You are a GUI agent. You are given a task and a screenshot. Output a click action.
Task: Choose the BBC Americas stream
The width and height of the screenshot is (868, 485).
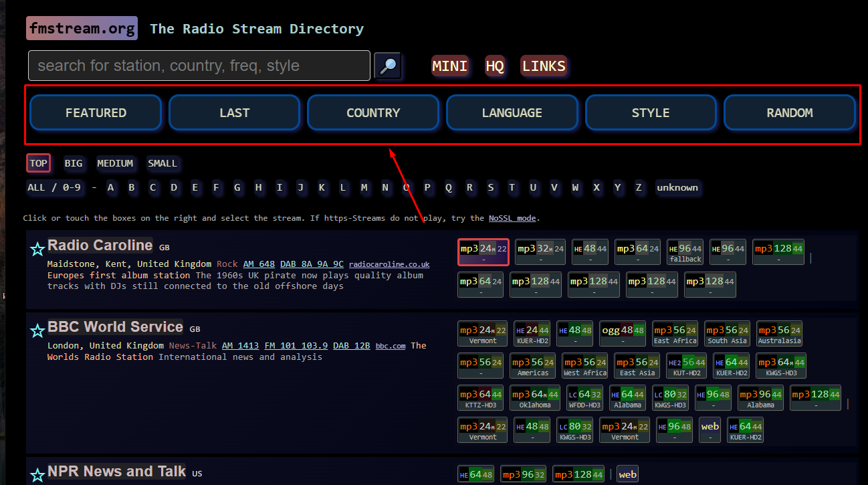[533, 365]
